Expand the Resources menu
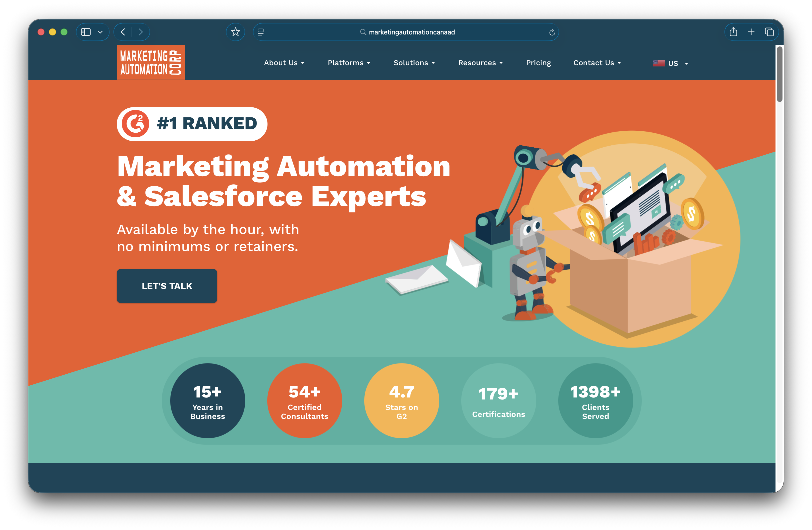The image size is (812, 530). coord(480,63)
